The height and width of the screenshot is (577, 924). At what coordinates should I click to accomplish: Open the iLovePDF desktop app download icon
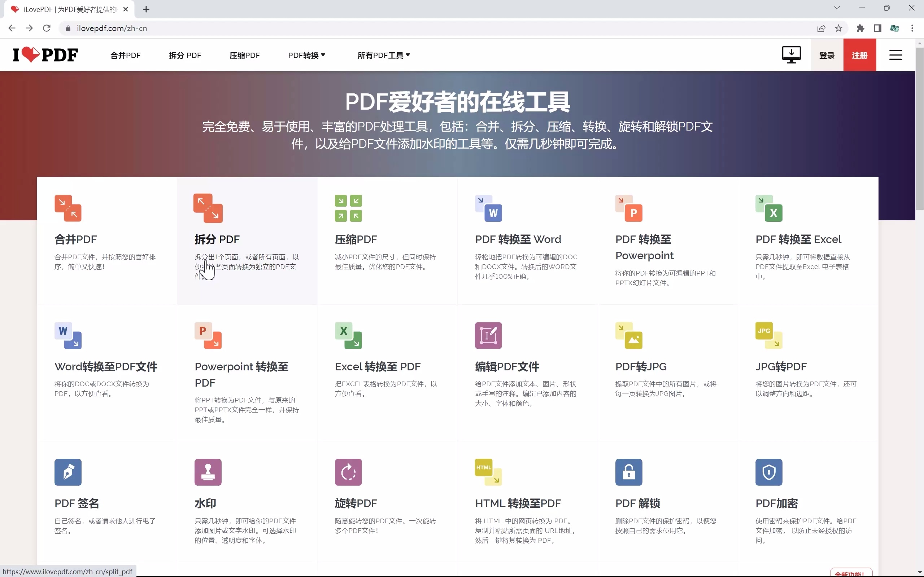coord(791,54)
